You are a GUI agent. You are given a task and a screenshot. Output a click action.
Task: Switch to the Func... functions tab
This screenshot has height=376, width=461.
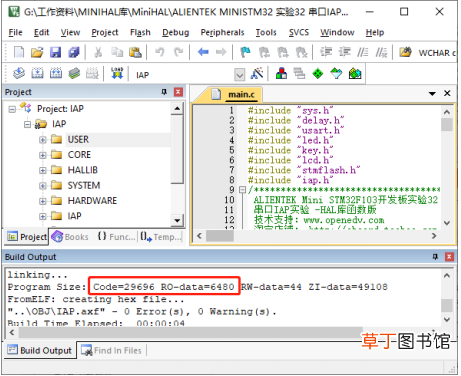117,237
